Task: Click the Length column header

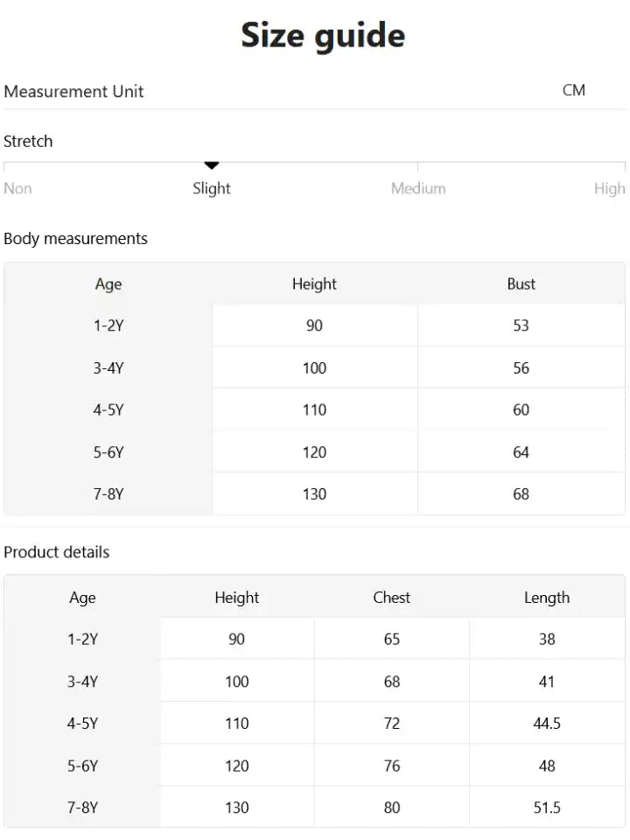Action: coord(547,598)
